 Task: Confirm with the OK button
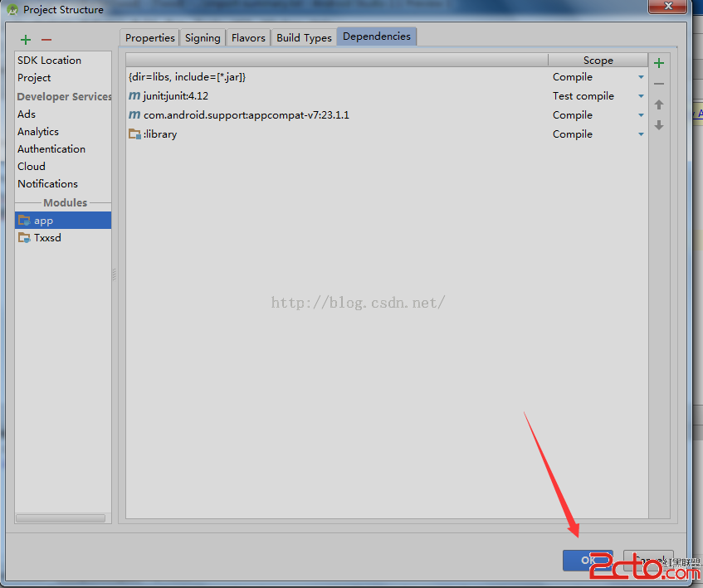588,561
